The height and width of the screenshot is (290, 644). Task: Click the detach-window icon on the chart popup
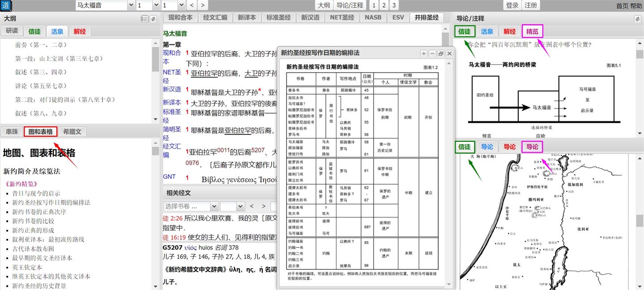coord(440,53)
